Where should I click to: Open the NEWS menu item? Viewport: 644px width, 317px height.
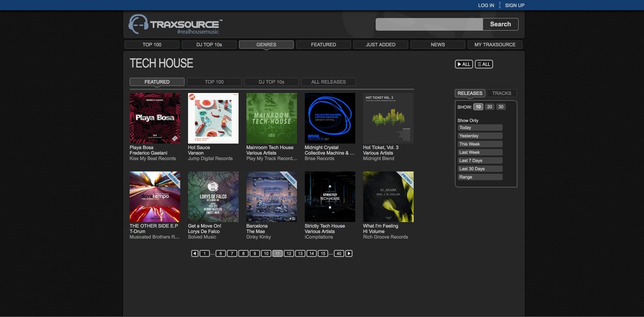tap(438, 45)
